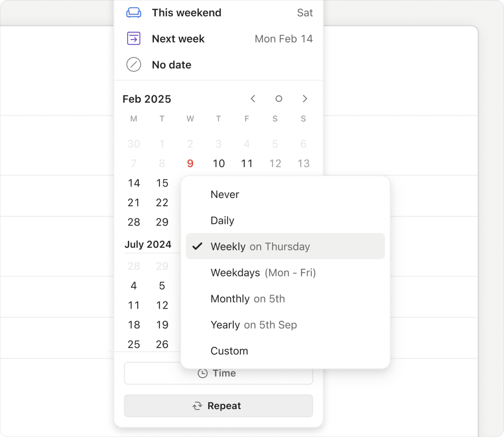Click the purple arrow icon beside Next week

coord(133,39)
